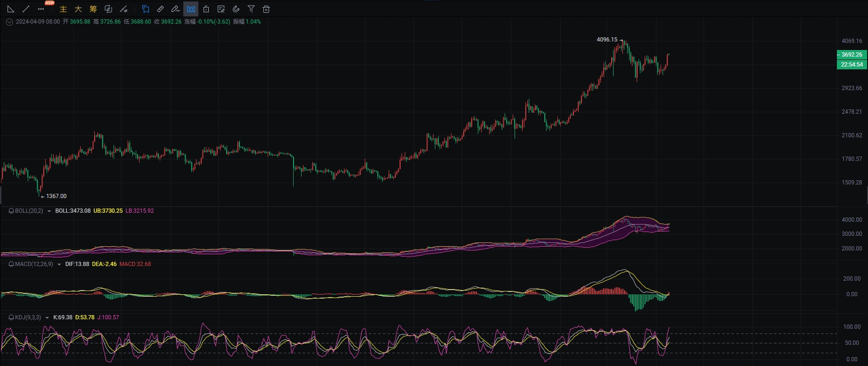Image resolution: width=868 pixels, height=366 pixels.
Task: Select the trend line drawing tool
Action: coord(26,9)
